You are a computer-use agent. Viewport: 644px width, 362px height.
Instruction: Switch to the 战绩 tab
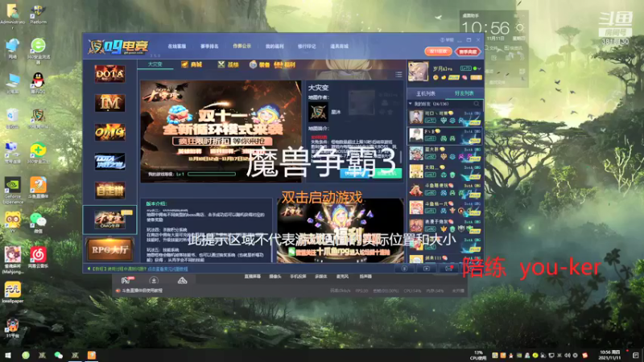(229, 64)
